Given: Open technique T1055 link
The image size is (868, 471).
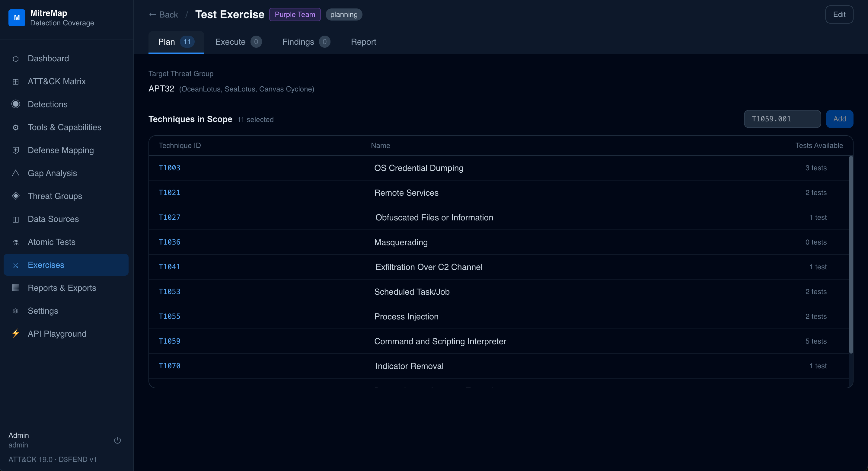Looking at the screenshot, I should pyautogui.click(x=170, y=317).
